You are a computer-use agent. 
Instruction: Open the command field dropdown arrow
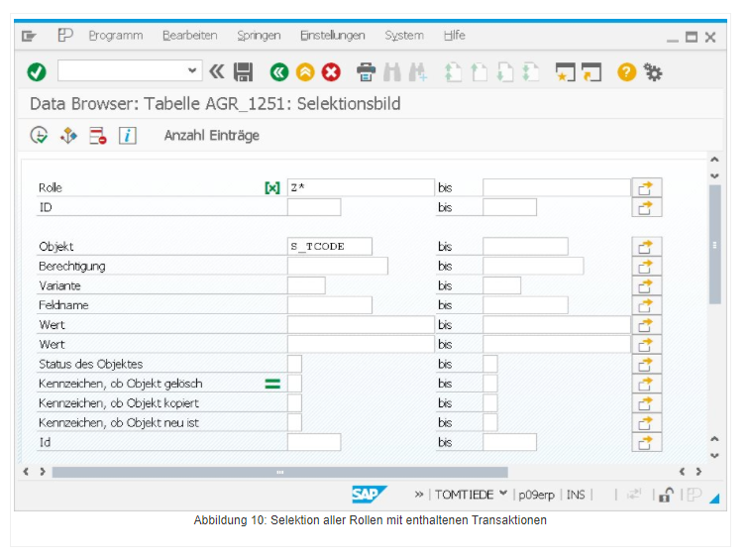(192, 70)
